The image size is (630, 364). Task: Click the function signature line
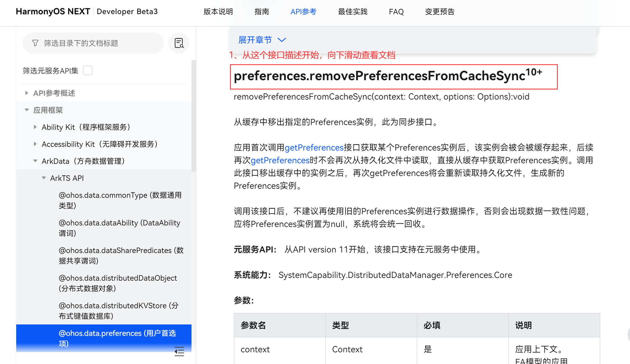(381, 97)
